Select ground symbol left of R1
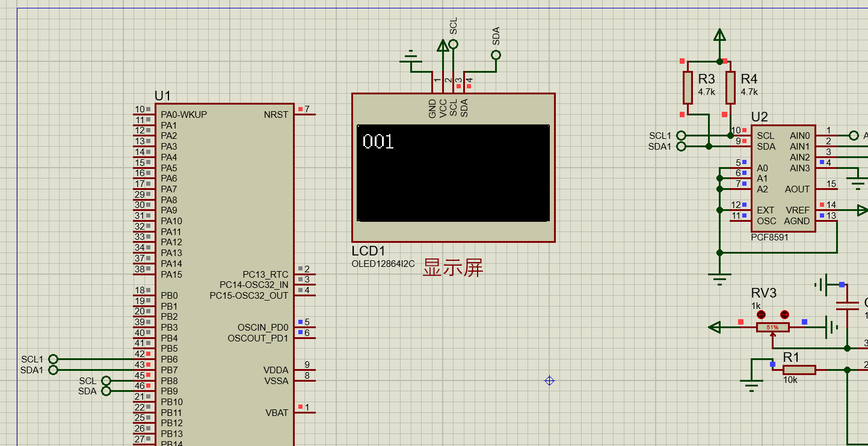The height and width of the screenshot is (446, 868). (751, 385)
